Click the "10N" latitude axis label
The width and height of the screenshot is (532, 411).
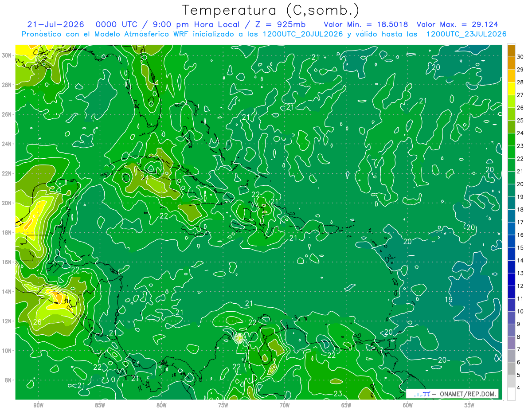click(x=7, y=351)
